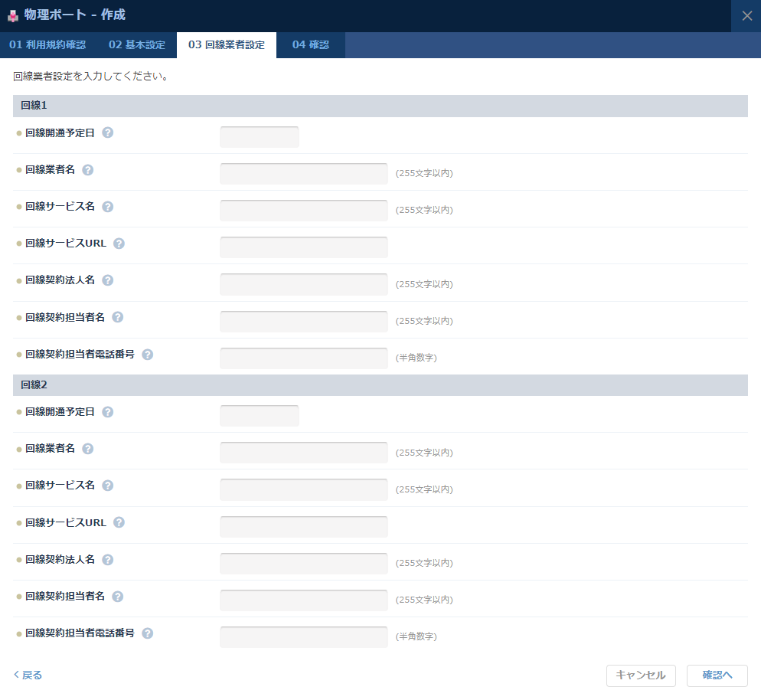Open help tooltip for 回線2 回線契約法人名
The width and height of the screenshot is (761, 700).
pos(108,560)
